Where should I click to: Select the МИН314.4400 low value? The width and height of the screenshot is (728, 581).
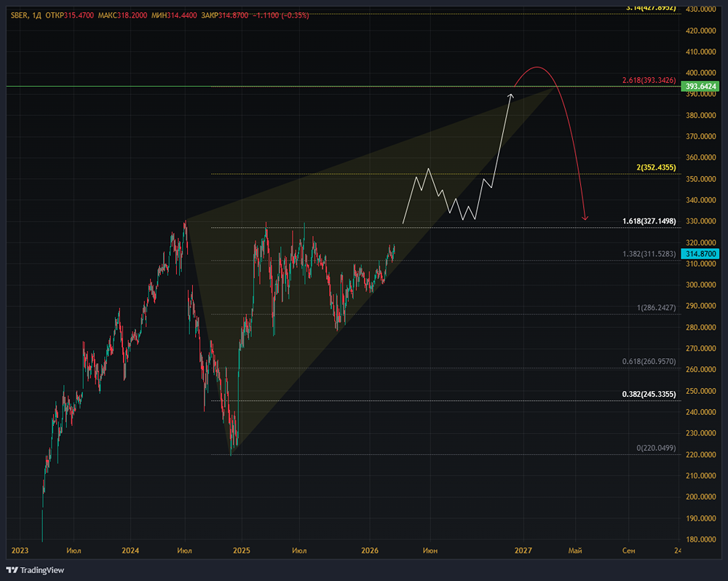point(174,15)
